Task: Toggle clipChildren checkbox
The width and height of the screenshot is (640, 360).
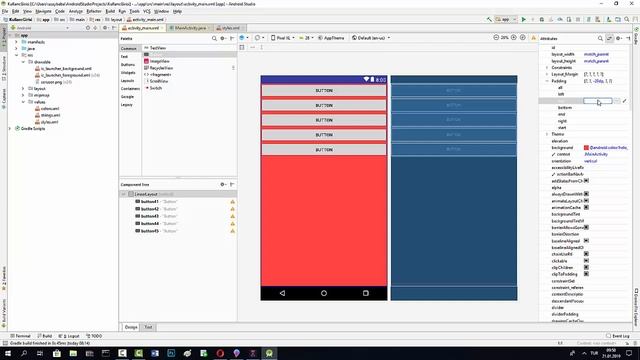Action: pyautogui.click(x=587, y=267)
